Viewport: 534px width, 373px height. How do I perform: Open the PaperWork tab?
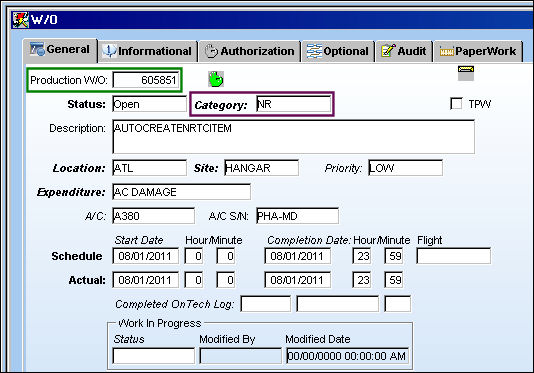coord(478,51)
